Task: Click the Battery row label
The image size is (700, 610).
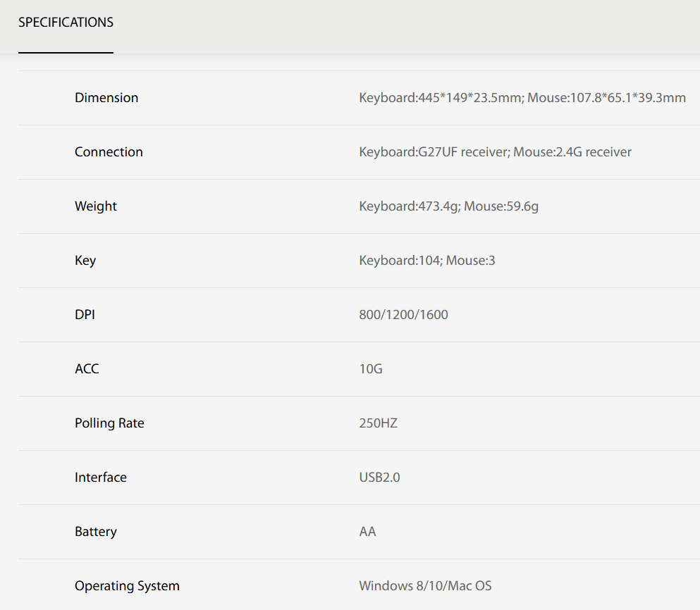Action: tap(96, 532)
